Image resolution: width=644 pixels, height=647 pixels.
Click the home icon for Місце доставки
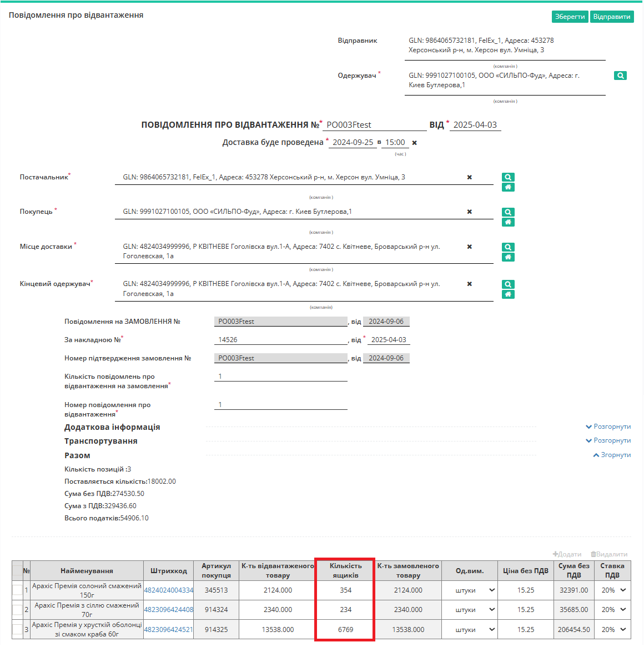pos(508,257)
